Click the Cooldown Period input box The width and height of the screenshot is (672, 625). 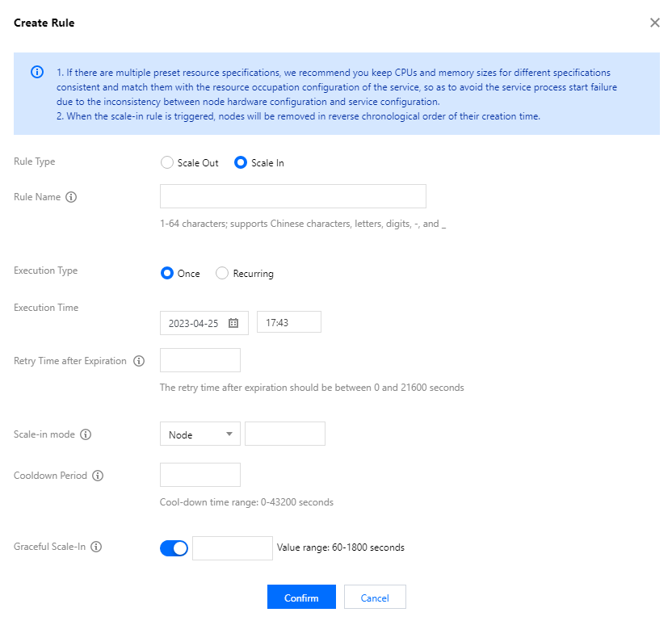[200, 475]
